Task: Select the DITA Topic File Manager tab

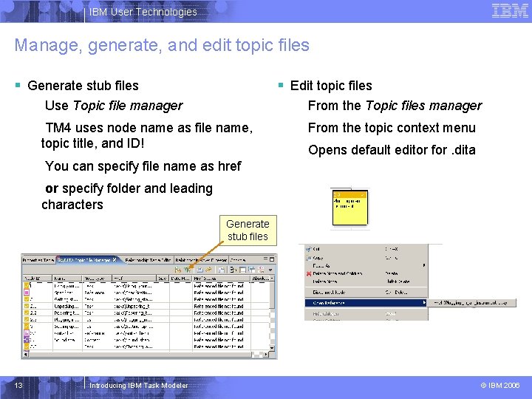Action: [x=86, y=260]
